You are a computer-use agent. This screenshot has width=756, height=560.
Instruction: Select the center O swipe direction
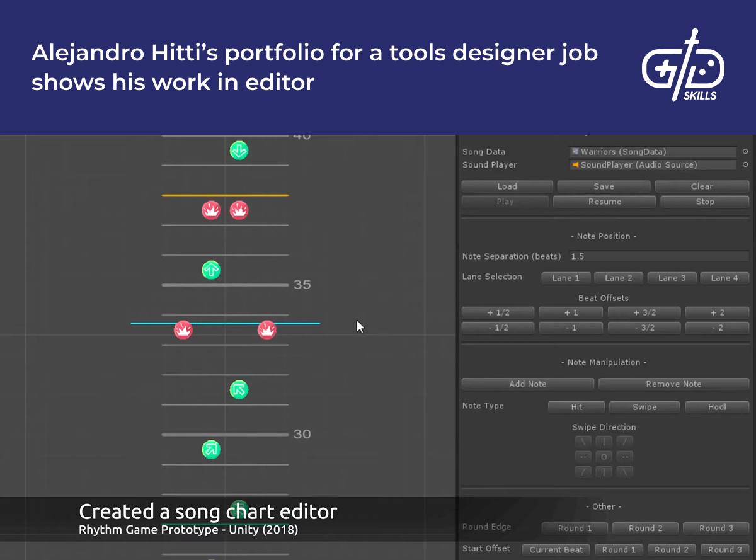click(x=604, y=456)
